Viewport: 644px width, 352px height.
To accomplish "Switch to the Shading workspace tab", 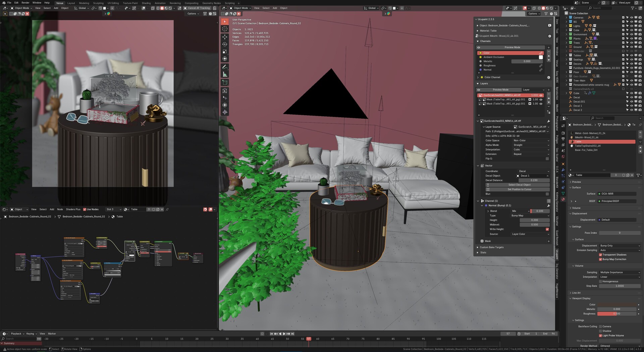I will 146,3.
